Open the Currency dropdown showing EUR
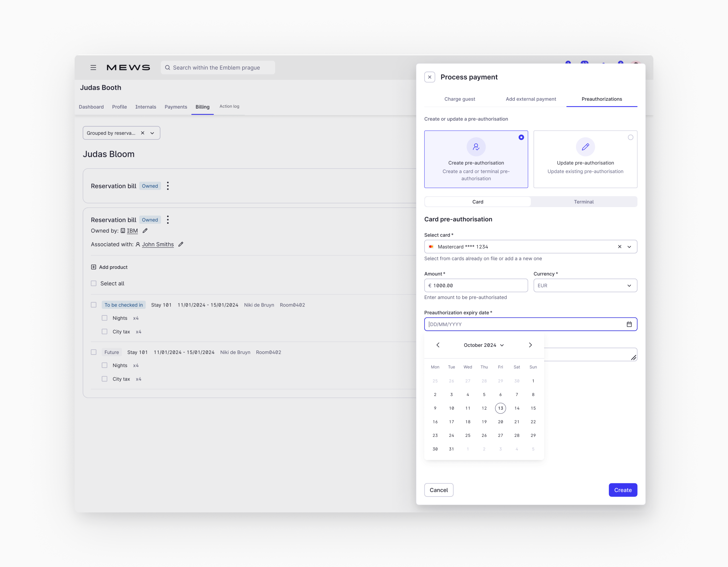This screenshot has width=728, height=567. click(585, 285)
